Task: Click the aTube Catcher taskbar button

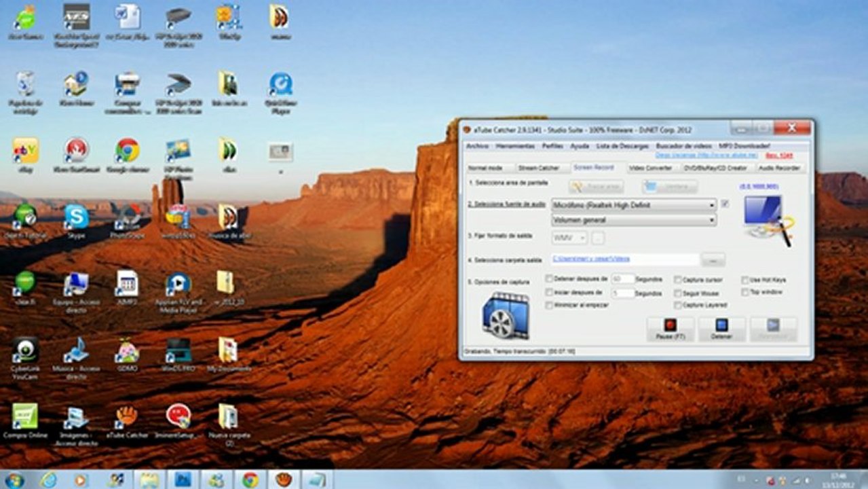Action: click(x=284, y=479)
